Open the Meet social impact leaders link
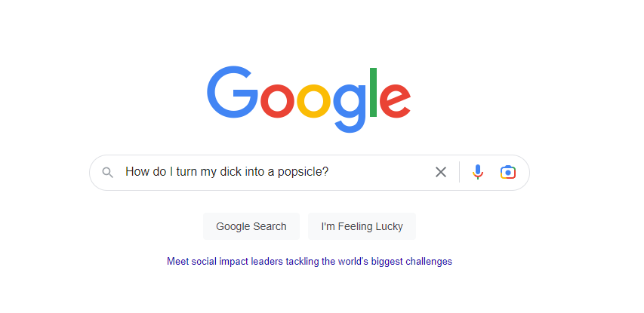 pyautogui.click(x=310, y=261)
